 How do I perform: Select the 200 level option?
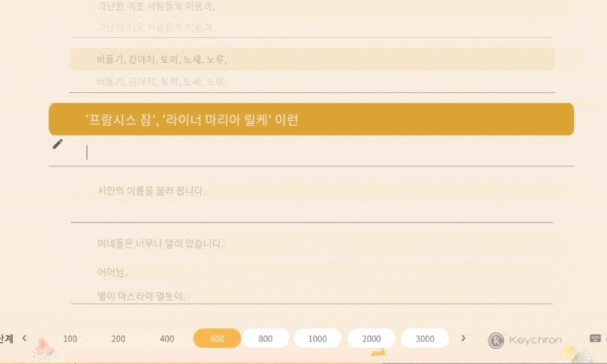118,339
